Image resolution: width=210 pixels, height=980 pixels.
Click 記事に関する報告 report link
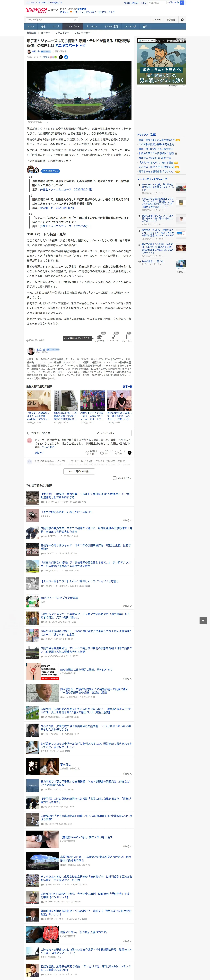(x=35, y=341)
